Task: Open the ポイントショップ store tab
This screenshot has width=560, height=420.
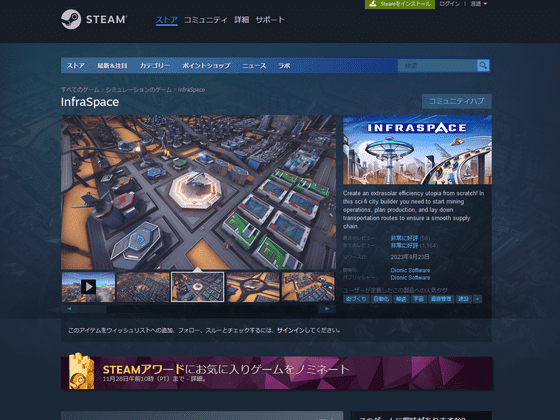Action: (x=206, y=66)
